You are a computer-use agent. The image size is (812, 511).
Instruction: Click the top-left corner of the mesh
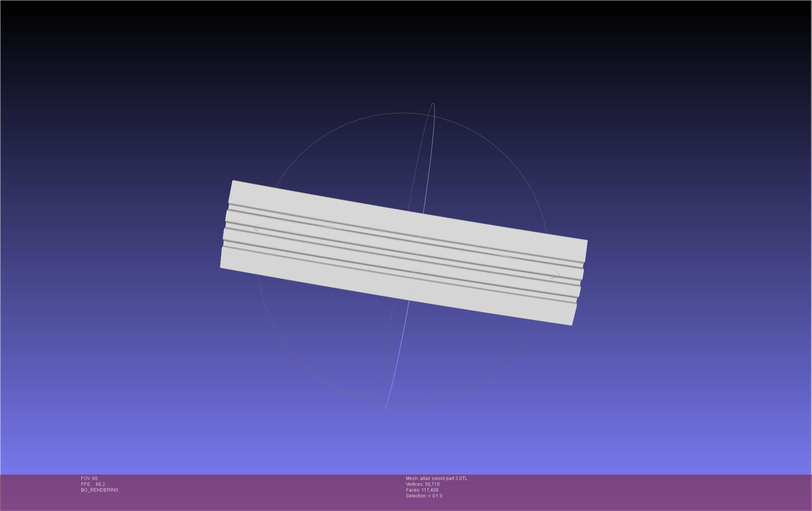pos(233,181)
